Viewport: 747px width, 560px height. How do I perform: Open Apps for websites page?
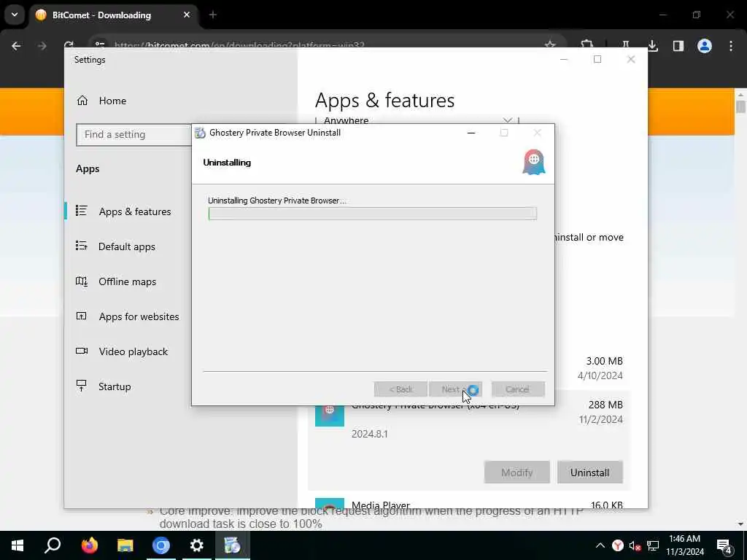[x=139, y=316]
